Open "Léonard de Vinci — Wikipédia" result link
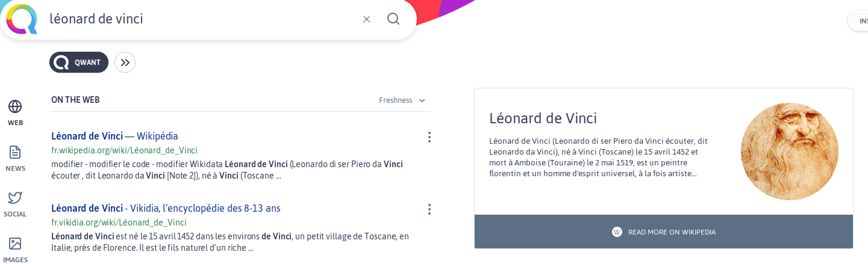This screenshot has width=868, height=264. tap(114, 136)
